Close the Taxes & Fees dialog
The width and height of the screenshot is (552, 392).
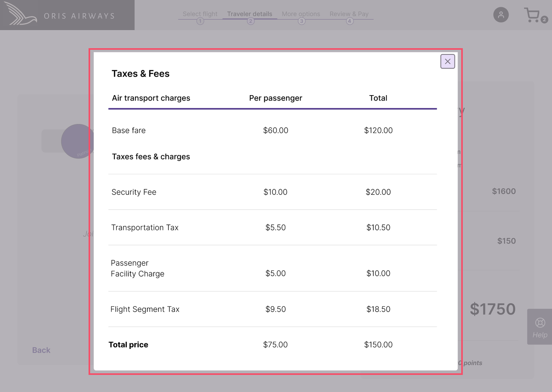coord(447,61)
